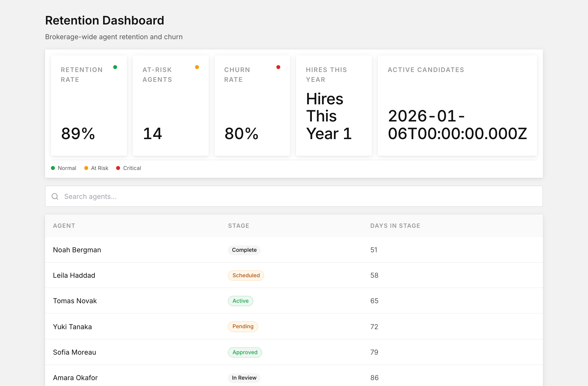Sort by Days In Stage column header

coord(395,226)
